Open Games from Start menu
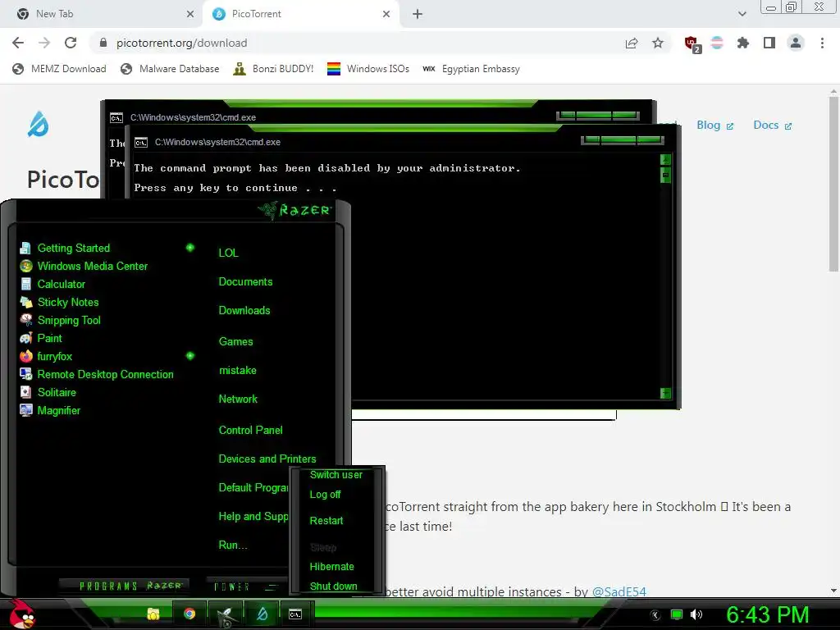Image resolution: width=840 pixels, height=630 pixels. pyautogui.click(x=235, y=342)
